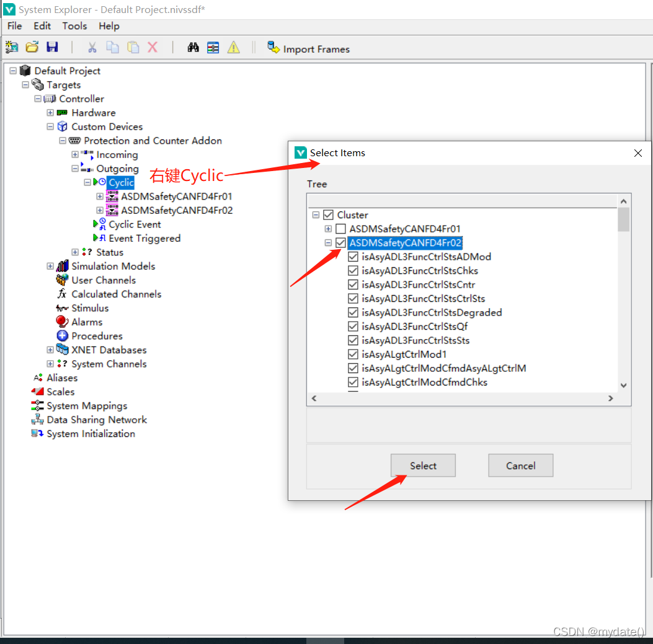Screen dimensions: 653x644
Task: Click the Calculated Channels fx icon
Action: pyautogui.click(x=63, y=294)
